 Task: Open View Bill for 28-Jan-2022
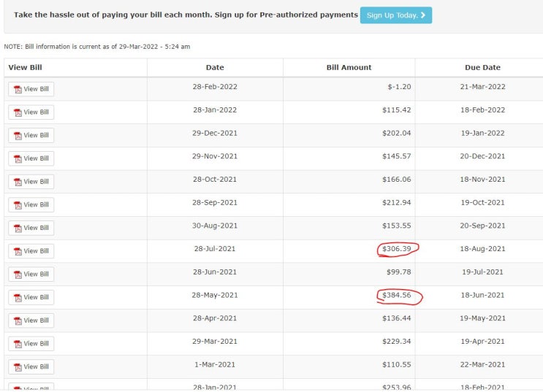pos(31,112)
